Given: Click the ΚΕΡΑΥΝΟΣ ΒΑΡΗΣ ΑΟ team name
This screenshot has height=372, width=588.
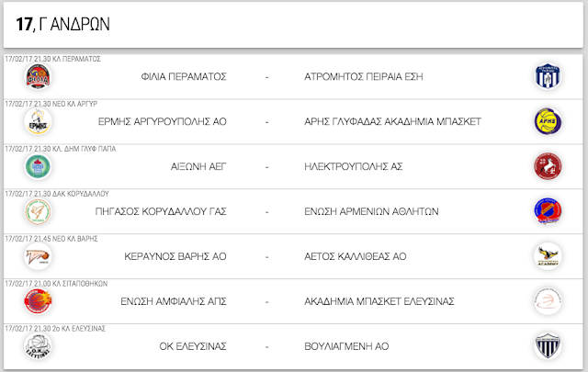Looking at the screenshot, I should (x=175, y=257).
